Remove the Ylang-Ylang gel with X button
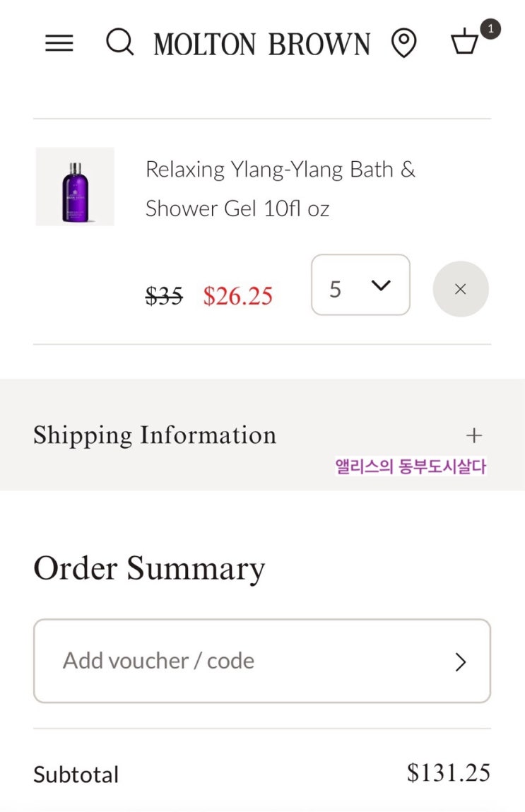This screenshot has width=525, height=812. click(x=461, y=289)
